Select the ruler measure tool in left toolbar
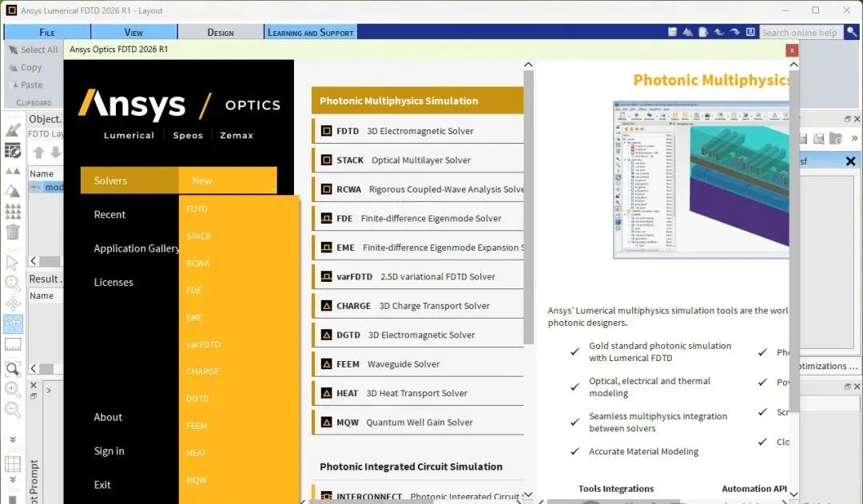Image resolution: width=863 pixels, height=504 pixels. tap(13, 344)
